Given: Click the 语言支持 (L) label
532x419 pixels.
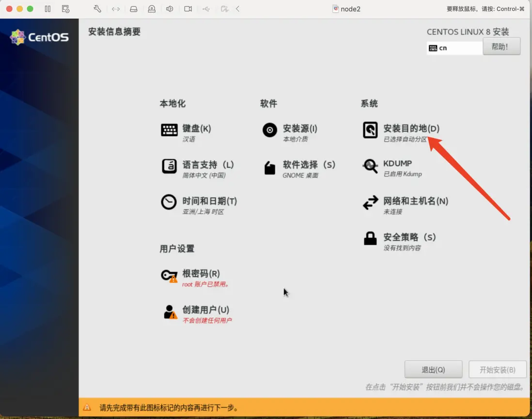Looking at the screenshot, I should point(208,165).
